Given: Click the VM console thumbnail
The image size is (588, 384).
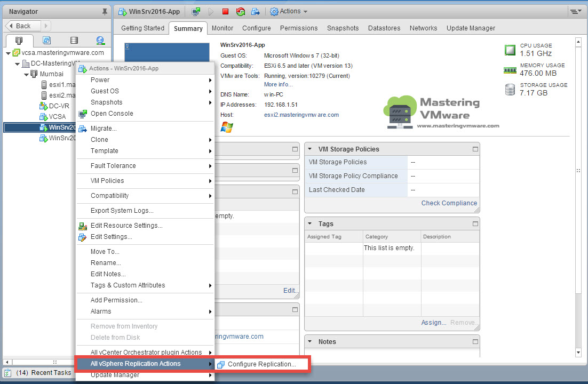Looking at the screenshot, I should (x=167, y=52).
